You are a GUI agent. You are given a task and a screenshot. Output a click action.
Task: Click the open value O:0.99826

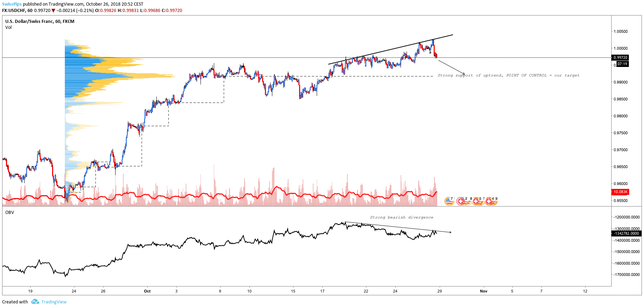[106, 11]
